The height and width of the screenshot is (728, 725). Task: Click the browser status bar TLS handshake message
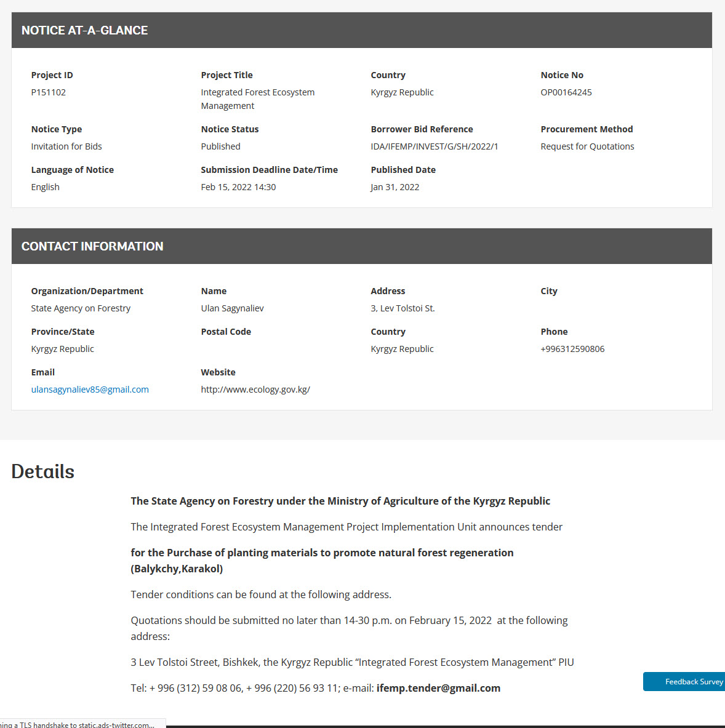(80, 724)
